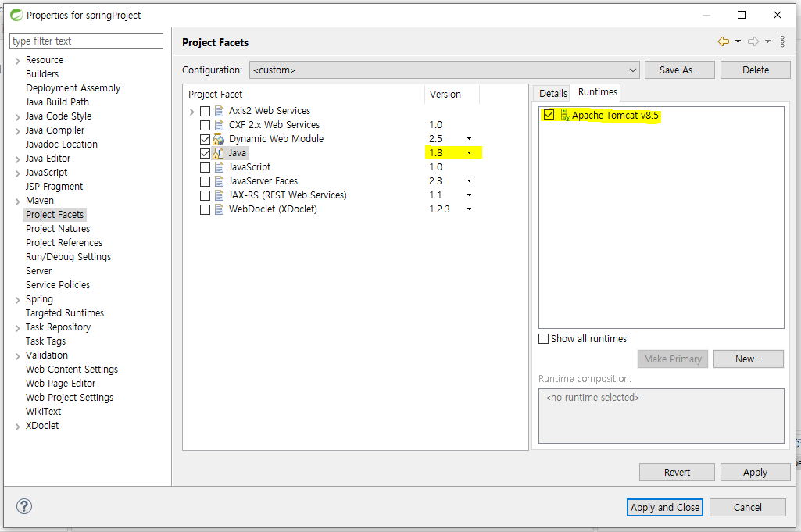Select Deployment Assembly in the sidebar

click(73, 87)
